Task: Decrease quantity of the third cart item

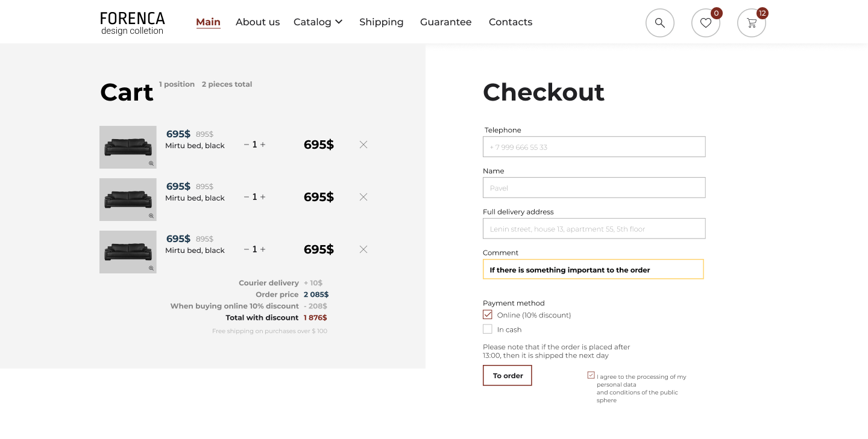Action: point(247,249)
